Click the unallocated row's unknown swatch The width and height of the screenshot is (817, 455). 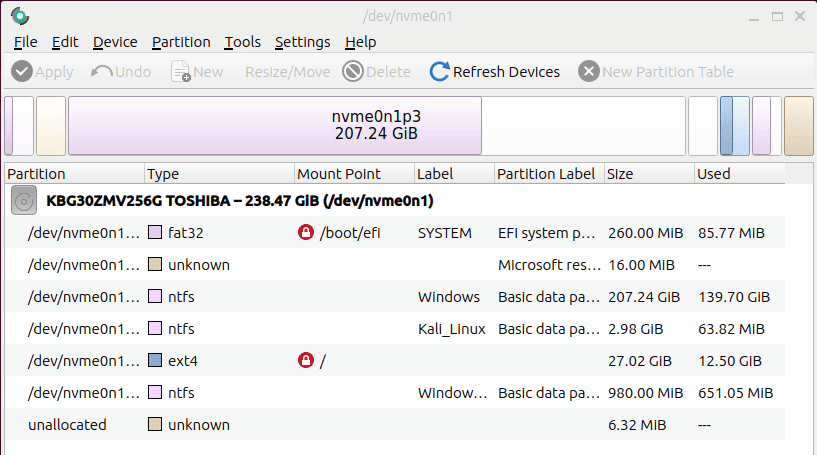[155, 424]
